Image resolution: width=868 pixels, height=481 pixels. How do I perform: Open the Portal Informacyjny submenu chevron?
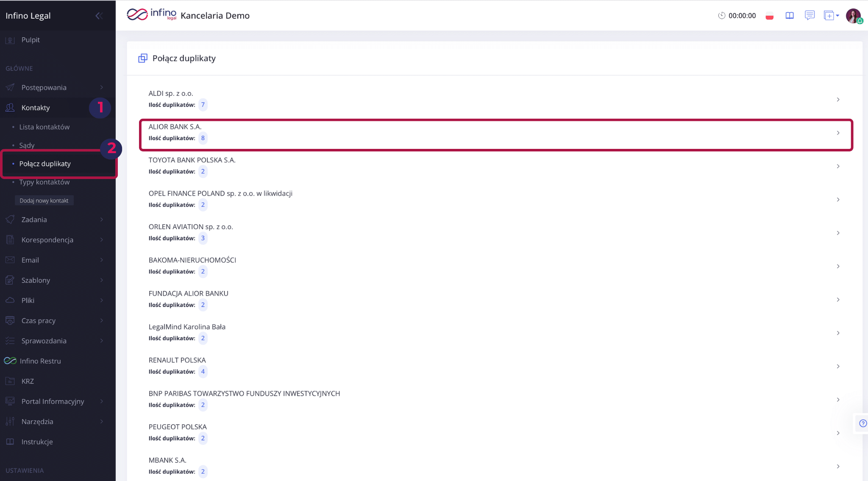[102, 401]
